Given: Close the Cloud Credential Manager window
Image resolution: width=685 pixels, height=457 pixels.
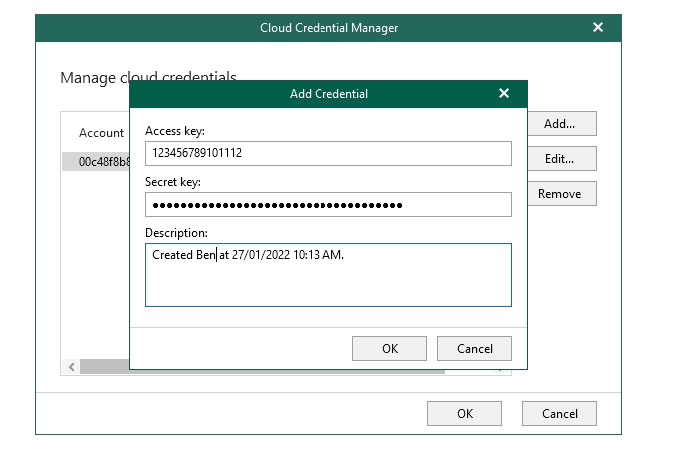Looking at the screenshot, I should point(598,28).
